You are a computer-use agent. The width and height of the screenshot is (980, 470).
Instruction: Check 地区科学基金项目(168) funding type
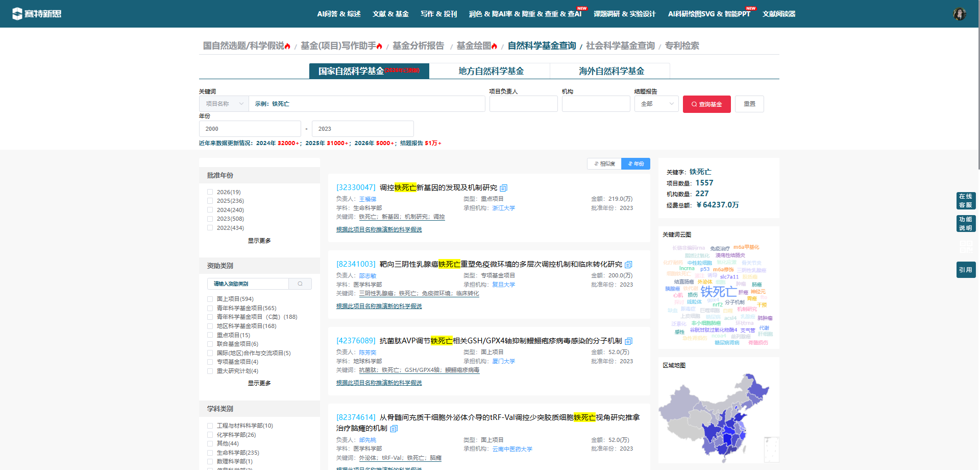tap(210, 326)
